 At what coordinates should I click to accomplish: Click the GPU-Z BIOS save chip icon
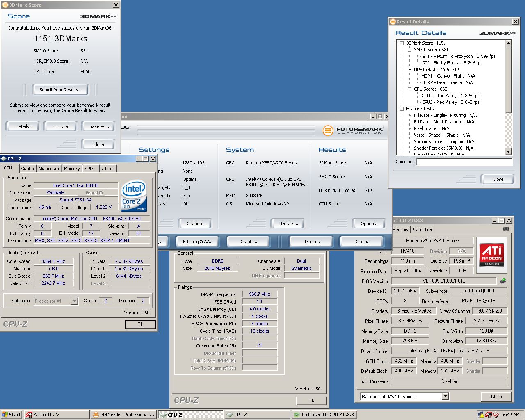click(x=503, y=281)
